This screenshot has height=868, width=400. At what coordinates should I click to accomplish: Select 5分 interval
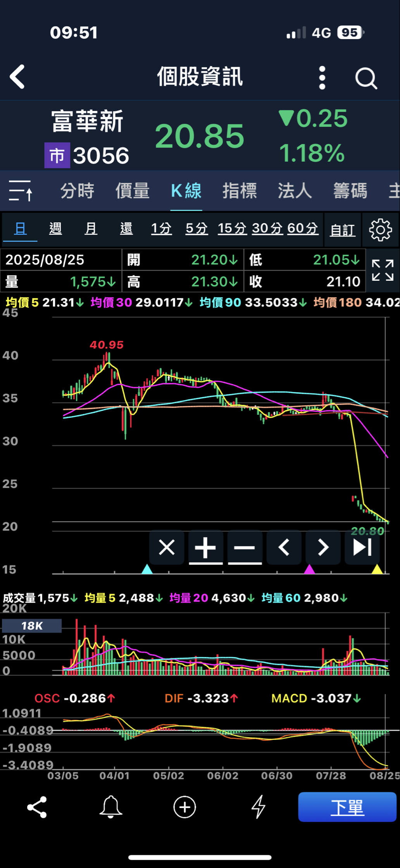[x=197, y=228]
